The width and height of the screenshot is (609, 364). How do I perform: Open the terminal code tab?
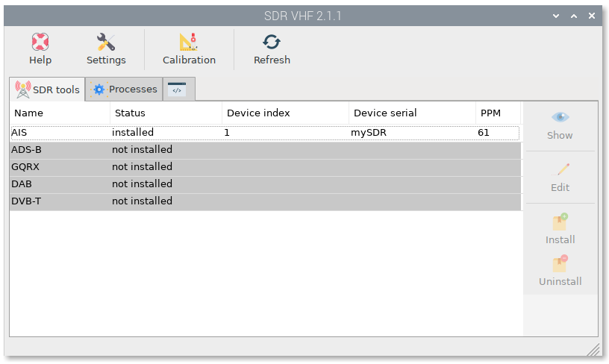pos(178,90)
